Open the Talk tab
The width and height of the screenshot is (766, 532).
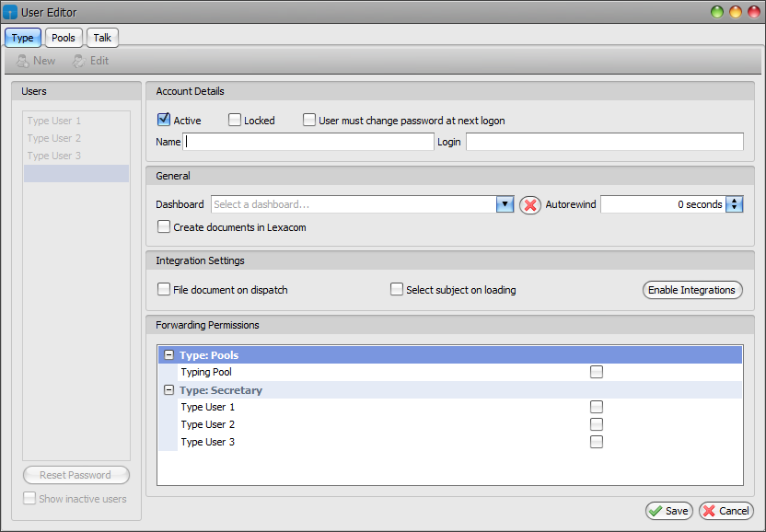point(102,38)
